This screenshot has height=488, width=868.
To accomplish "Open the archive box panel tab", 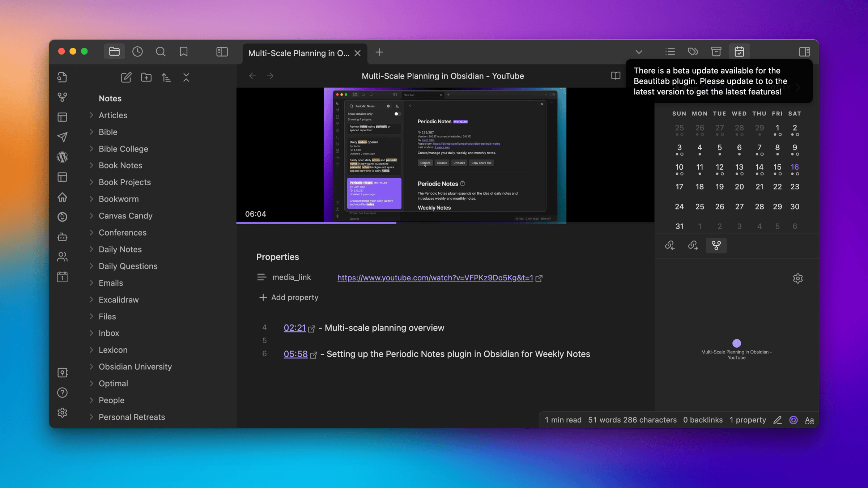I will [716, 52].
